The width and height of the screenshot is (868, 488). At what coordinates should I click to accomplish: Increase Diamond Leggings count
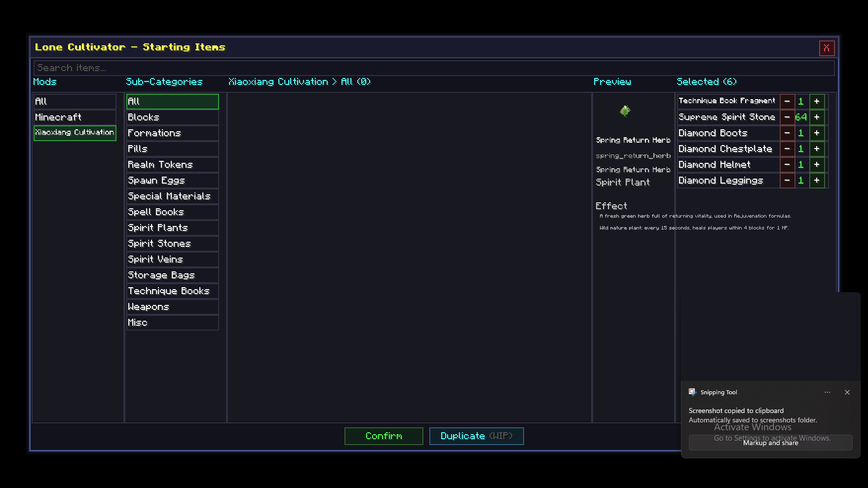point(817,181)
